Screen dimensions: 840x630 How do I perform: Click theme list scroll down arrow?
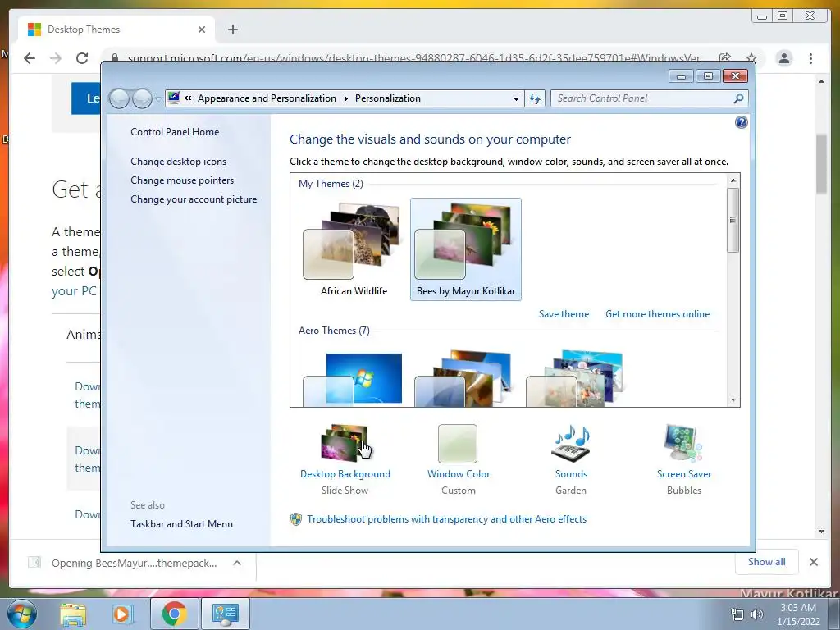click(733, 400)
